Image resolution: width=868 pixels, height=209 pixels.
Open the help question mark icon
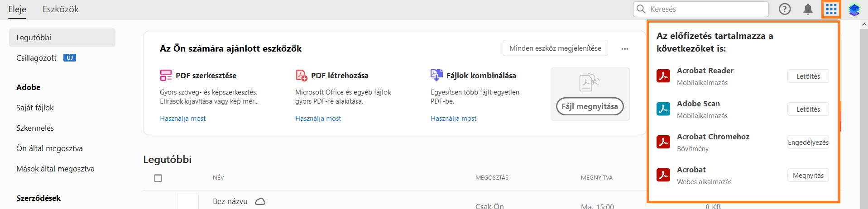tap(785, 9)
